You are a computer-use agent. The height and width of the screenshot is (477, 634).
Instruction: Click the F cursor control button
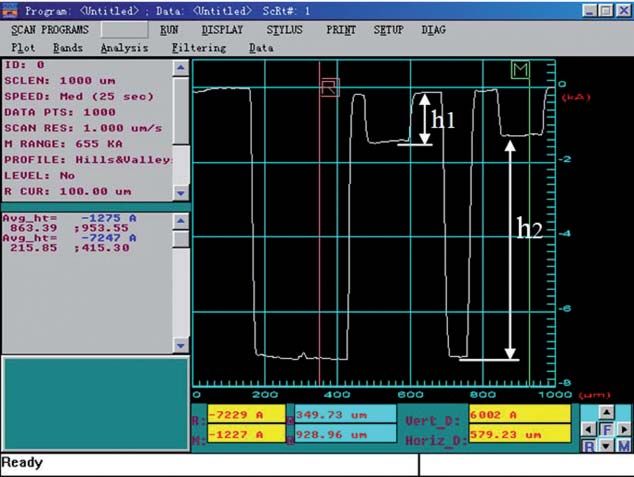tap(606, 429)
